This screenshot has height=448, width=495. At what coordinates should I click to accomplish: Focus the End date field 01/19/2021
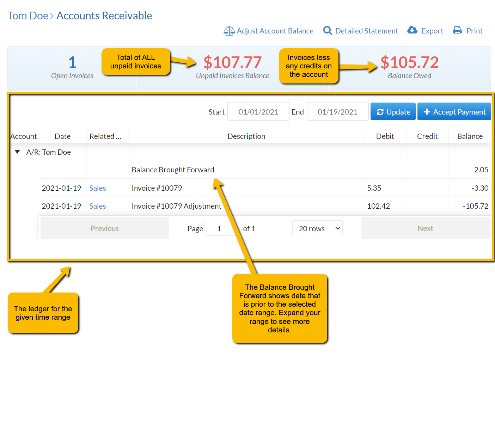(338, 112)
